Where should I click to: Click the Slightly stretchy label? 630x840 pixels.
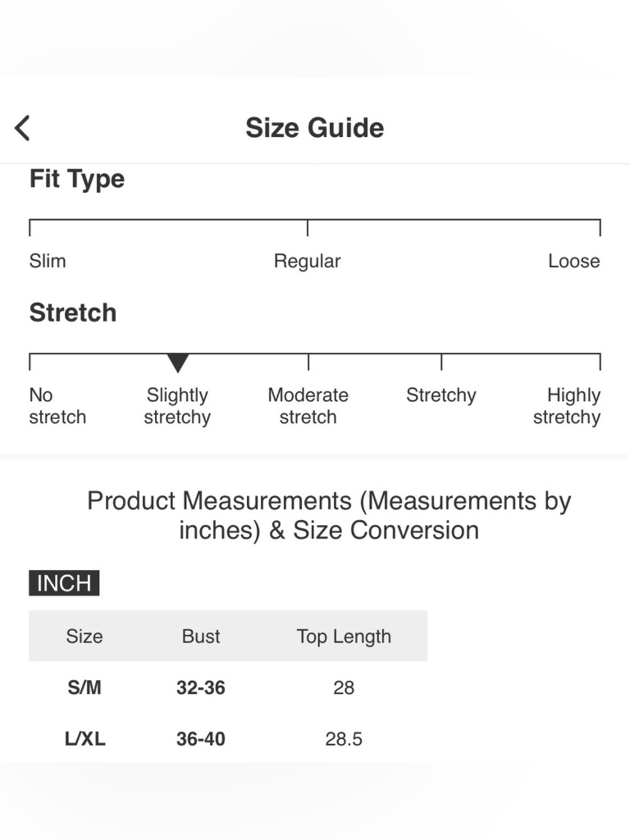tap(177, 406)
